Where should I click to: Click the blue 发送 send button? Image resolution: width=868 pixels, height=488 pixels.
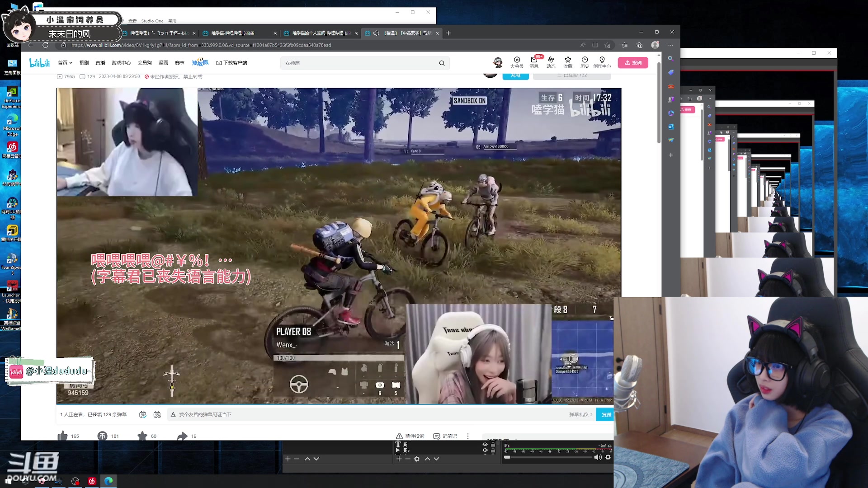(x=605, y=414)
